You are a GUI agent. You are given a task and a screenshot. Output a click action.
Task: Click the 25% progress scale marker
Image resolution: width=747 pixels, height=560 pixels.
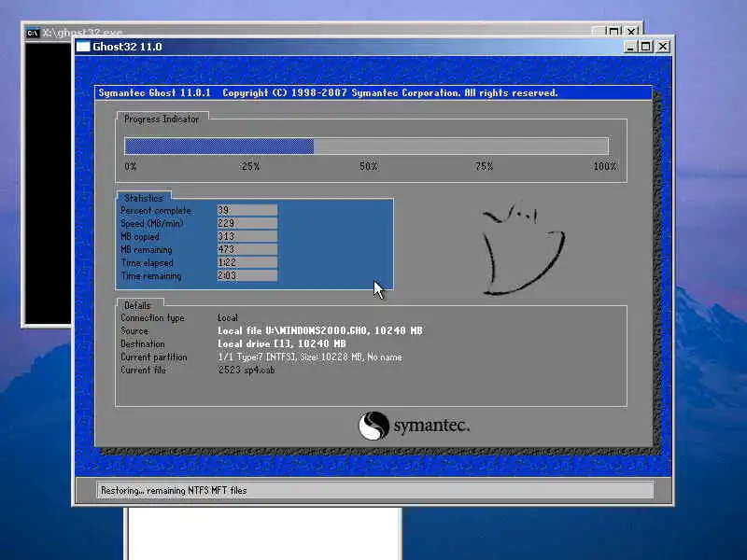pos(250,166)
